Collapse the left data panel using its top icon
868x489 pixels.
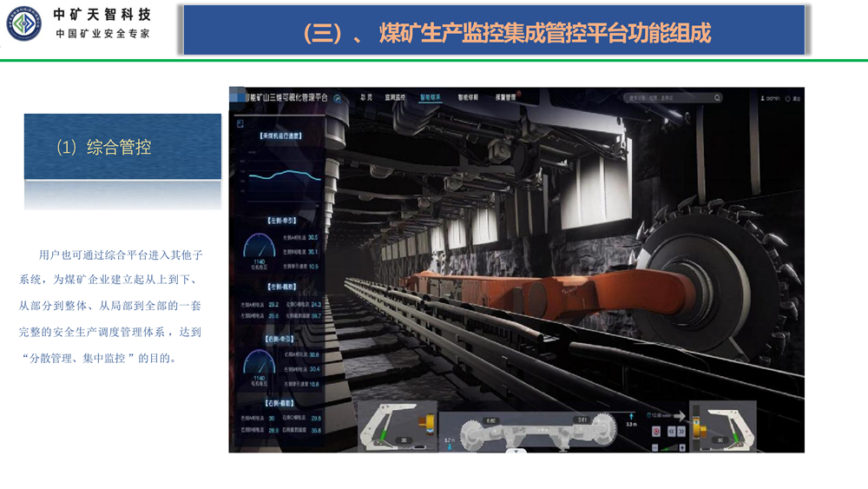pos(240,124)
